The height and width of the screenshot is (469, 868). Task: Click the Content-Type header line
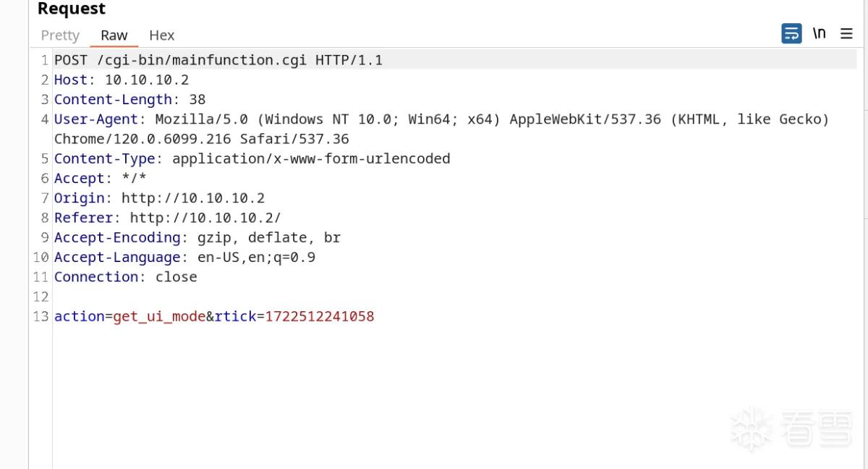252,159
